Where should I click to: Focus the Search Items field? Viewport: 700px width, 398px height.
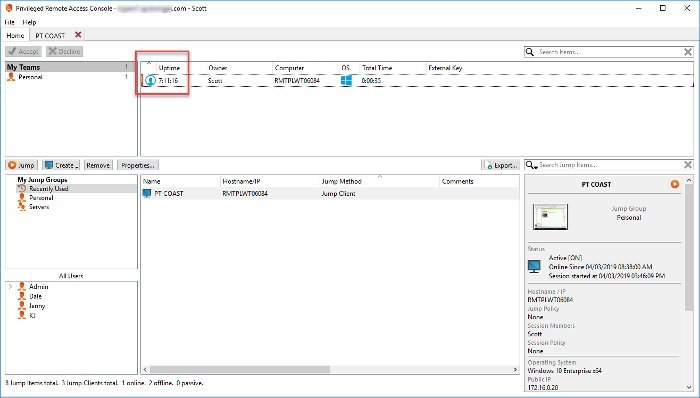(x=609, y=52)
